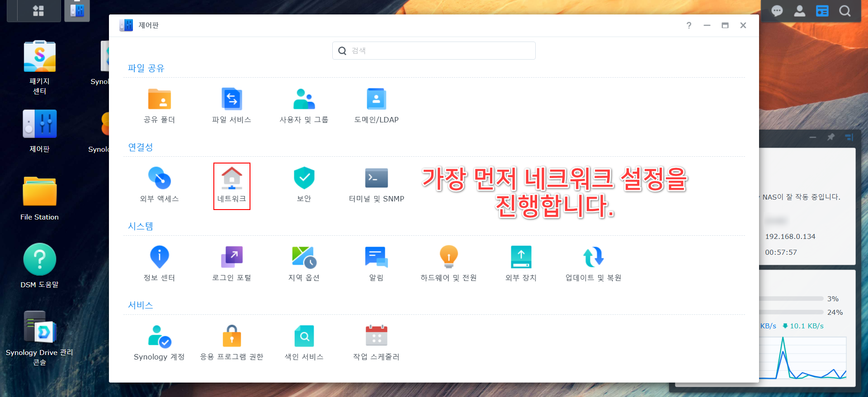The width and height of the screenshot is (868, 397).
Task: Click the help question mark button
Action: (x=689, y=25)
